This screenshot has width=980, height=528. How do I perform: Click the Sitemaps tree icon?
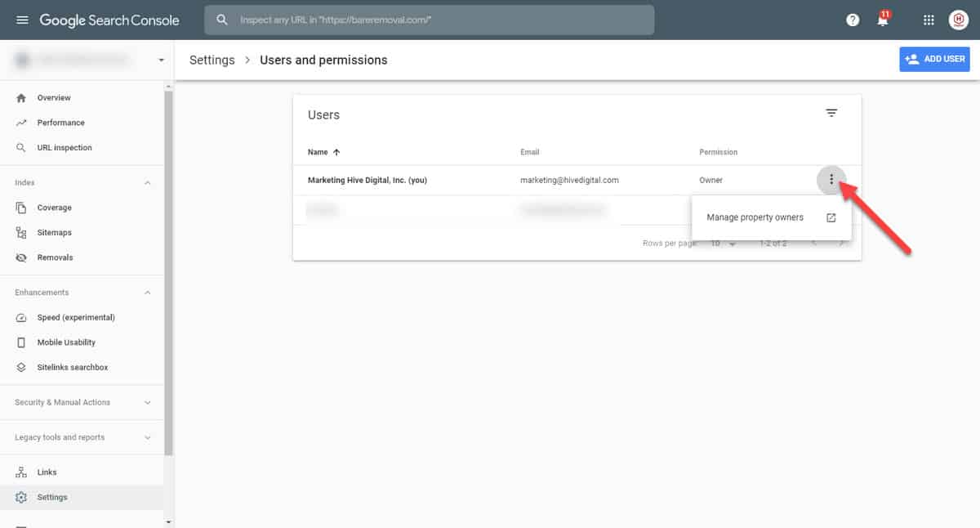21,233
